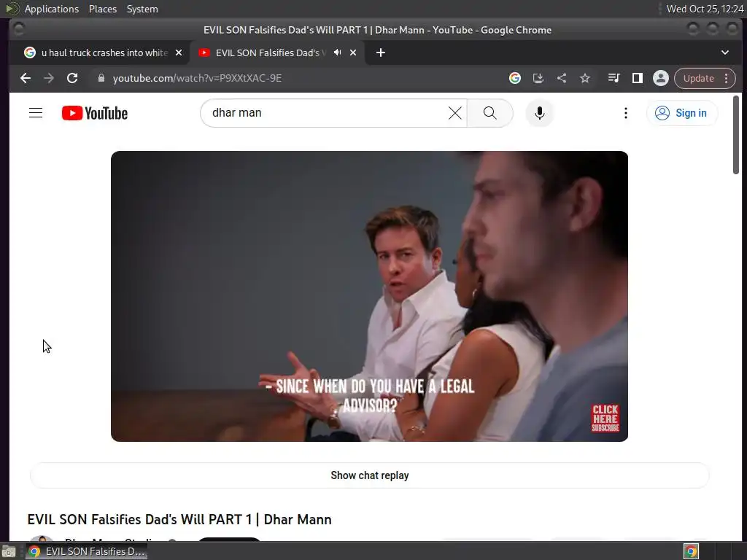Expand the tab search chevron
The height and width of the screenshot is (560, 747).
[x=724, y=52]
